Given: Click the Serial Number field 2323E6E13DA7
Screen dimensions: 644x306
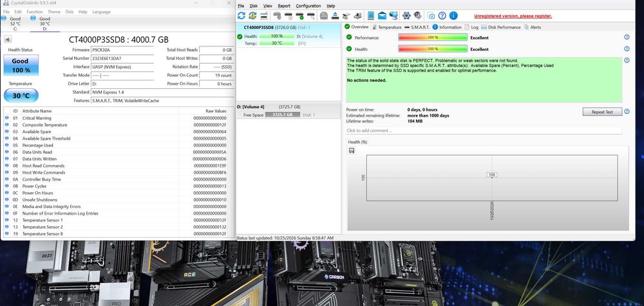Looking at the screenshot, I should click(122, 59).
